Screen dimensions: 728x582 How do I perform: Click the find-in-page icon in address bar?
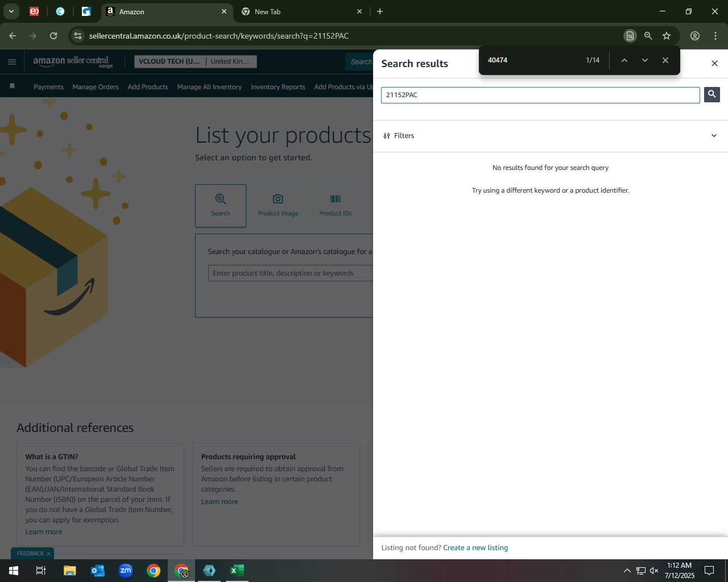pyautogui.click(x=630, y=36)
